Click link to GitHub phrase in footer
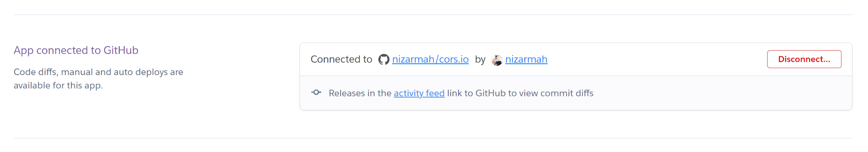868x152 pixels. coord(476,93)
